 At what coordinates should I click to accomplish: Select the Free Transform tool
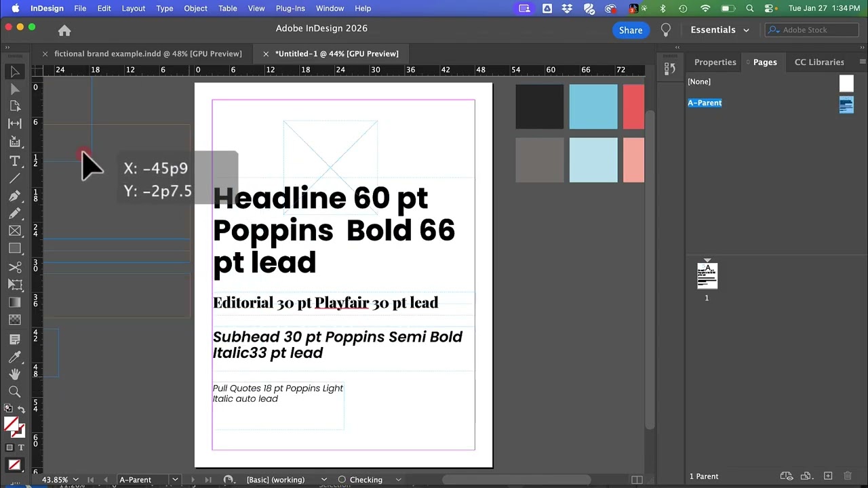click(15, 285)
